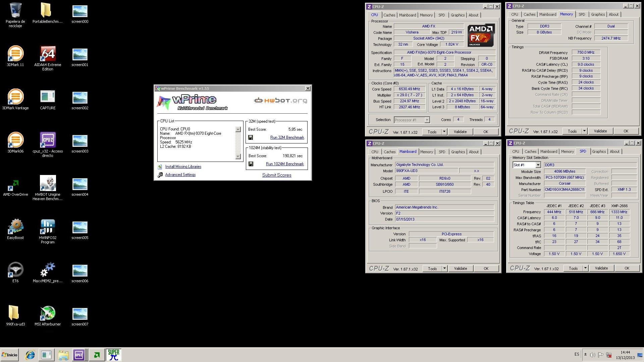This screenshot has width=644, height=362.
Task: Click OK in the Mainboard CPU-Z window
Action: pos(486,268)
